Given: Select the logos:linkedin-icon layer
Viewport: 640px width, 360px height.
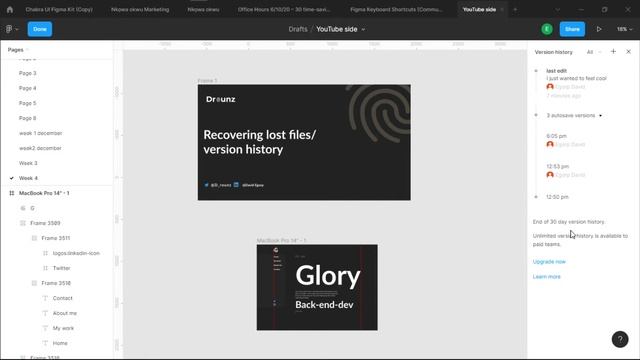Looking at the screenshot, I should pos(76,253).
